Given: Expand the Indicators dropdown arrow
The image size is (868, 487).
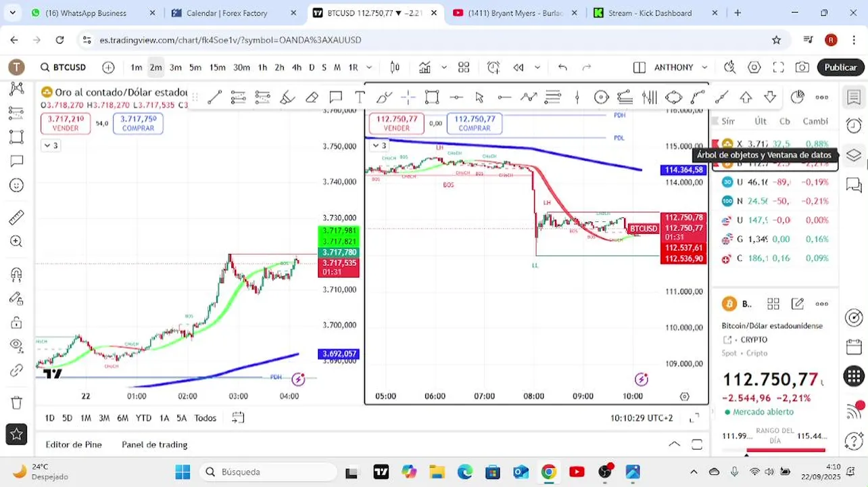Looking at the screenshot, I should [444, 67].
